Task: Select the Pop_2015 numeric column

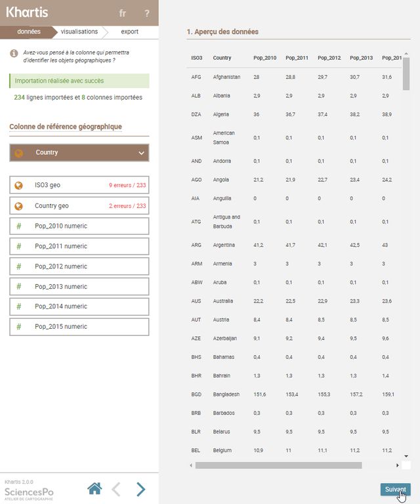Action: (x=79, y=327)
